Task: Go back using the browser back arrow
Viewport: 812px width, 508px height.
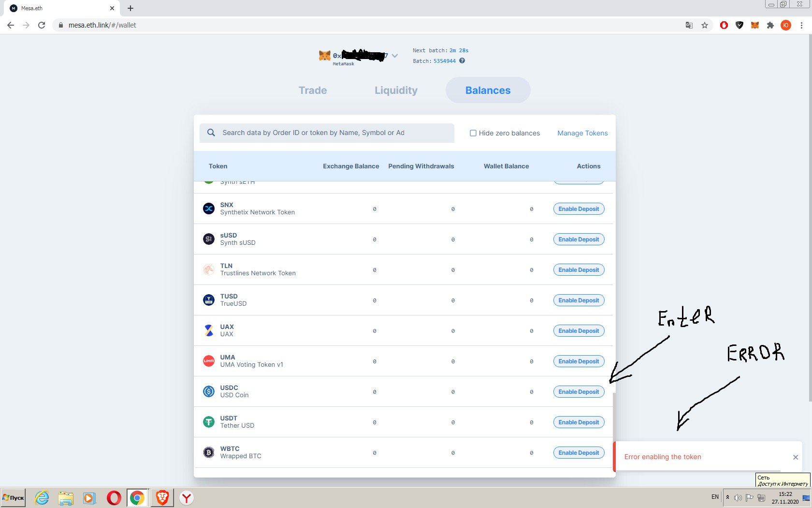Action: coord(11,25)
